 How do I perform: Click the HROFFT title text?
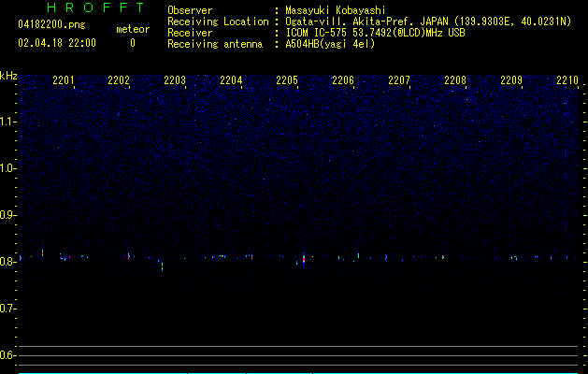pos(95,7)
